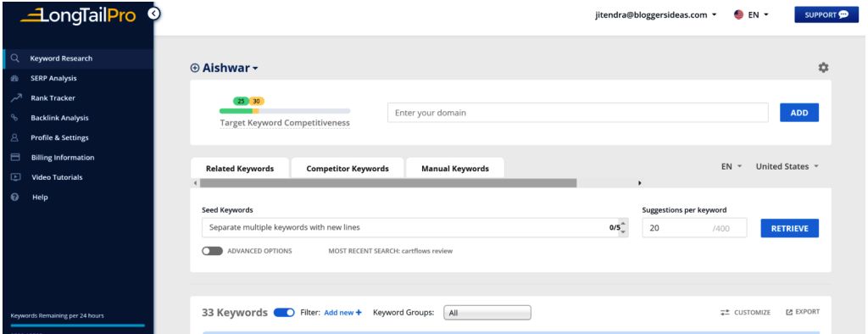Click the ADD domain button
Image resolution: width=868 pixels, height=334 pixels.
[798, 113]
